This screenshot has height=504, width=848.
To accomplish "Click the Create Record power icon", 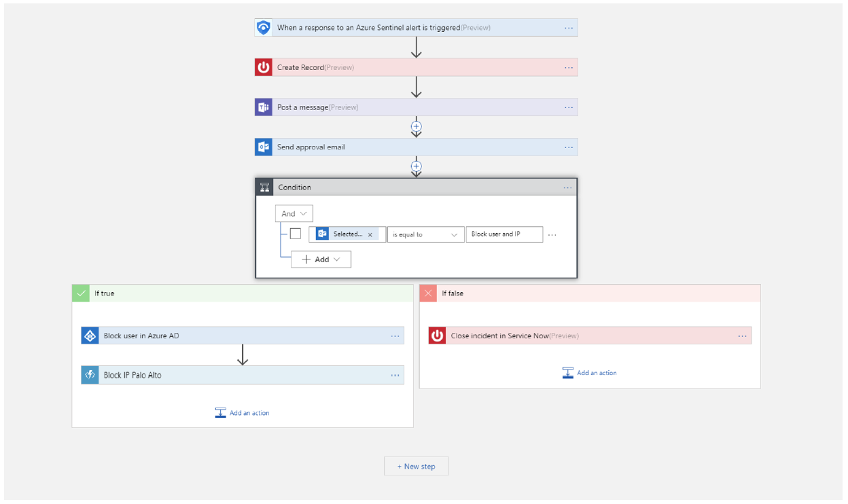I will pos(264,67).
